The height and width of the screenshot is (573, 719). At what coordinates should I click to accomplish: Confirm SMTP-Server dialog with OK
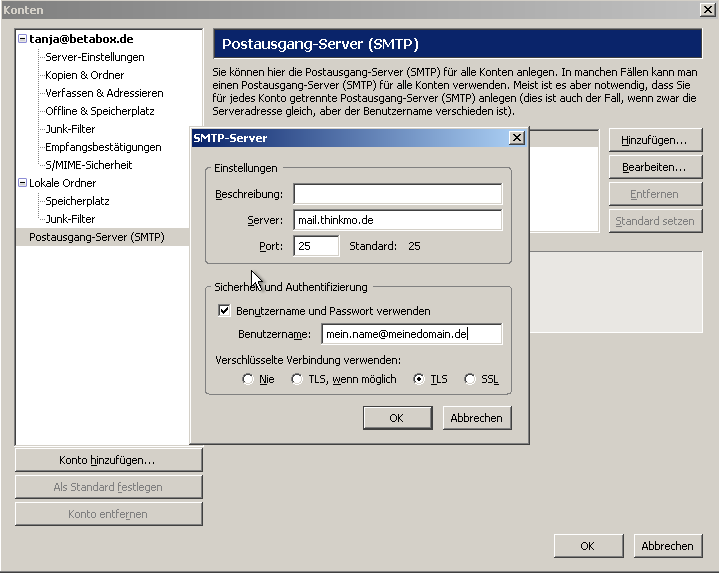[396, 418]
